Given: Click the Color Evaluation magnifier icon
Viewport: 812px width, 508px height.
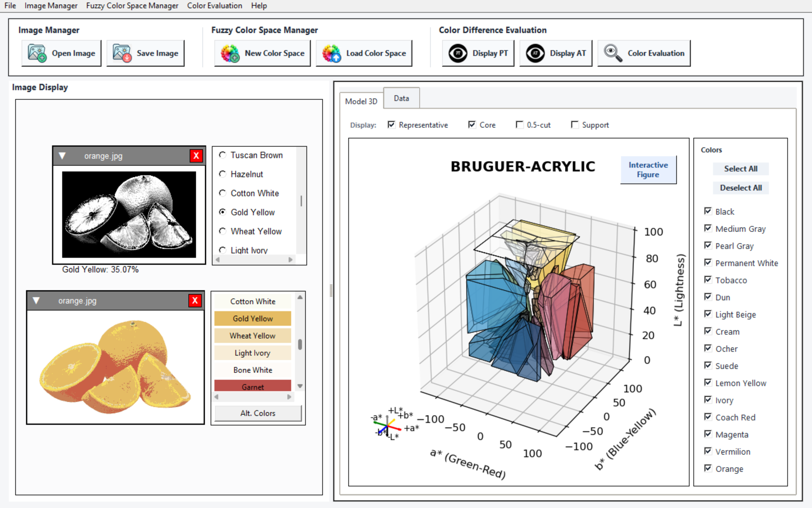Looking at the screenshot, I should click(x=613, y=53).
